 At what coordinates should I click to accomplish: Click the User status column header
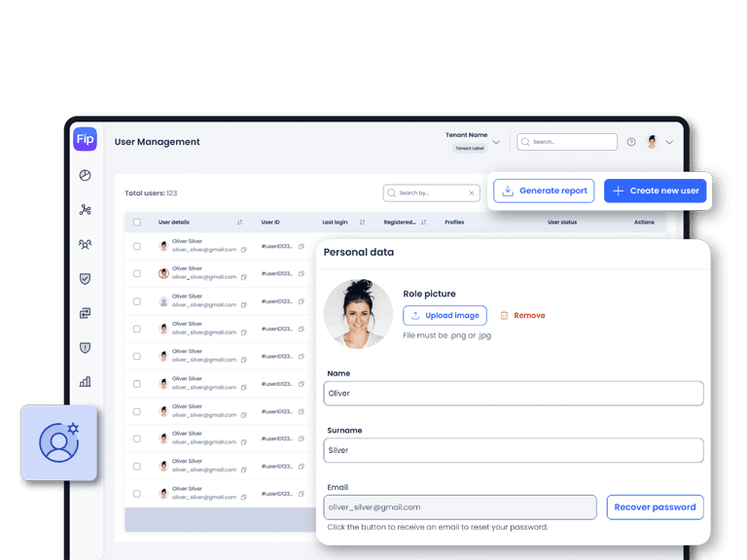[562, 223]
